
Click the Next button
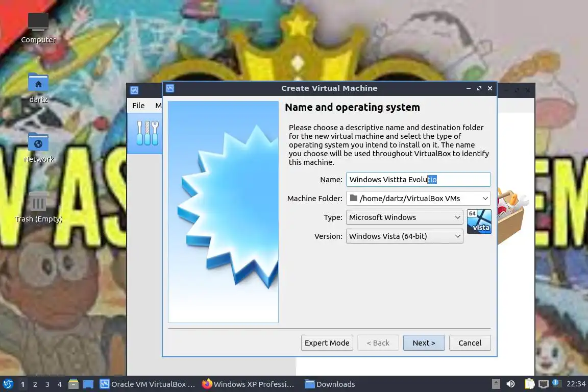424,343
